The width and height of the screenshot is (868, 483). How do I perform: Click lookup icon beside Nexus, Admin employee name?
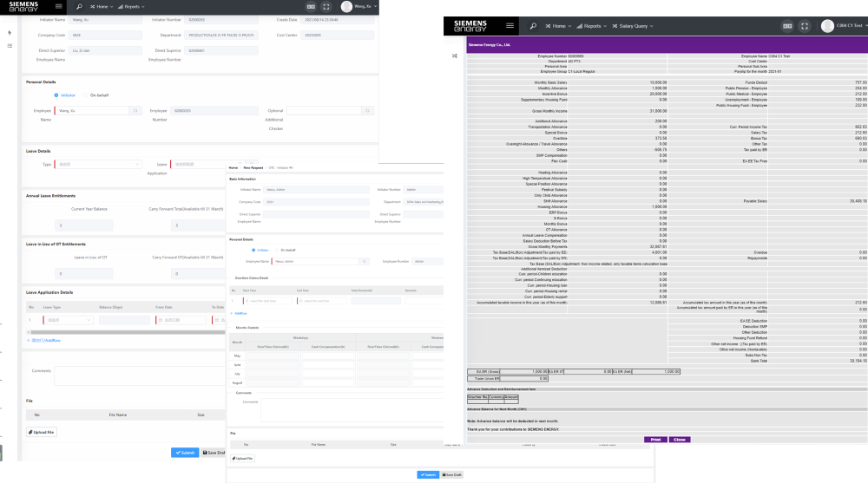coord(364,261)
